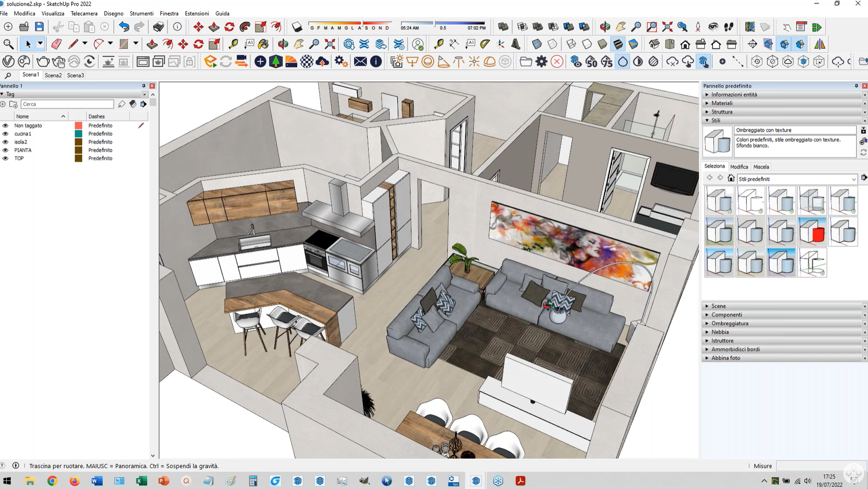The image size is (868, 489).
Task: Hide the cucina1 tag
Action: tap(5, 134)
